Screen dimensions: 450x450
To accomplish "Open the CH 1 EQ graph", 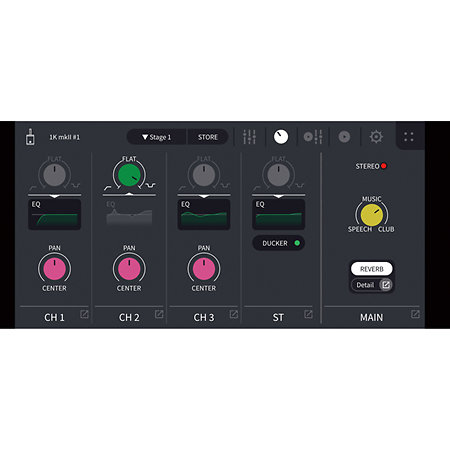I will pyautogui.click(x=55, y=214).
